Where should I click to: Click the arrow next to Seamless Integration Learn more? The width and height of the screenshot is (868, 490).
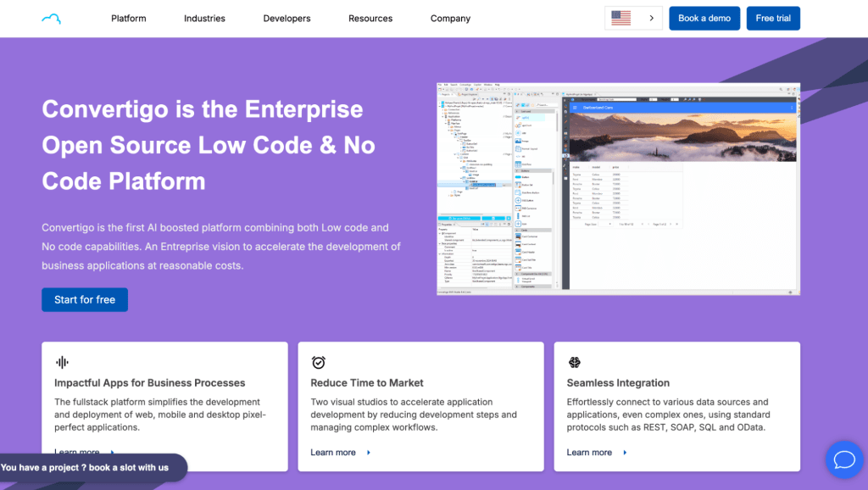click(x=625, y=453)
